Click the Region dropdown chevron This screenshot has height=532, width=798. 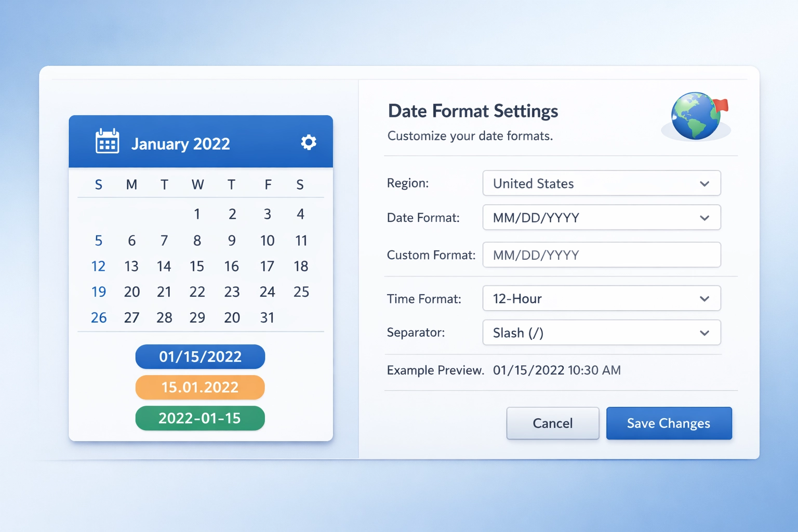pyautogui.click(x=704, y=183)
